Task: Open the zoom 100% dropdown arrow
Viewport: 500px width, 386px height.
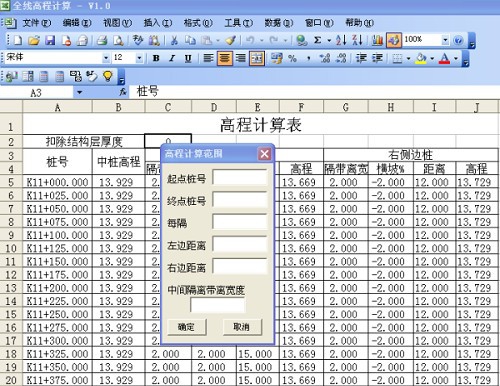Action: [x=445, y=40]
